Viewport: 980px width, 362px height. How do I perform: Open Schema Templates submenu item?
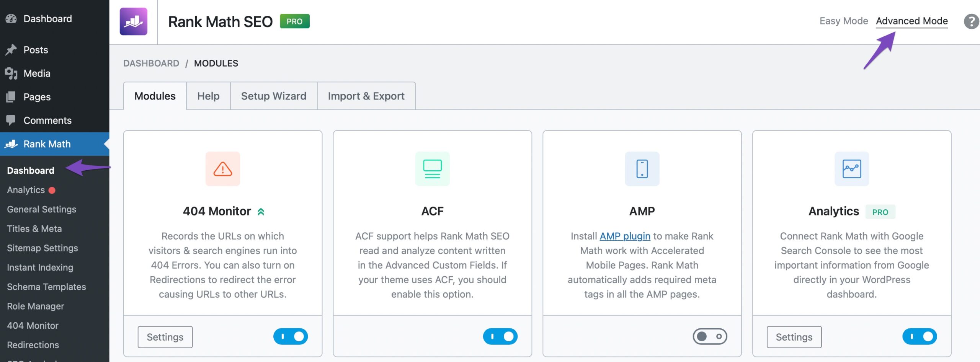pyautogui.click(x=46, y=287)
